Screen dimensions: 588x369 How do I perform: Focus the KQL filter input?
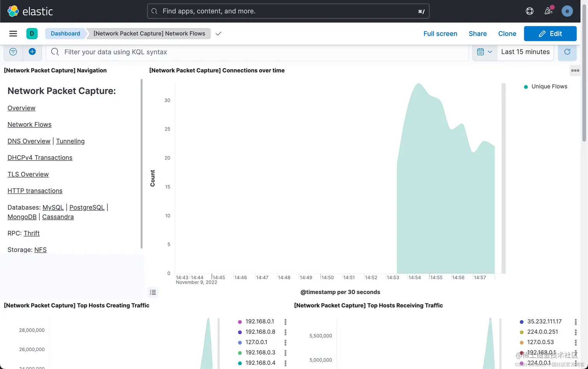click(x=257, y=52)
